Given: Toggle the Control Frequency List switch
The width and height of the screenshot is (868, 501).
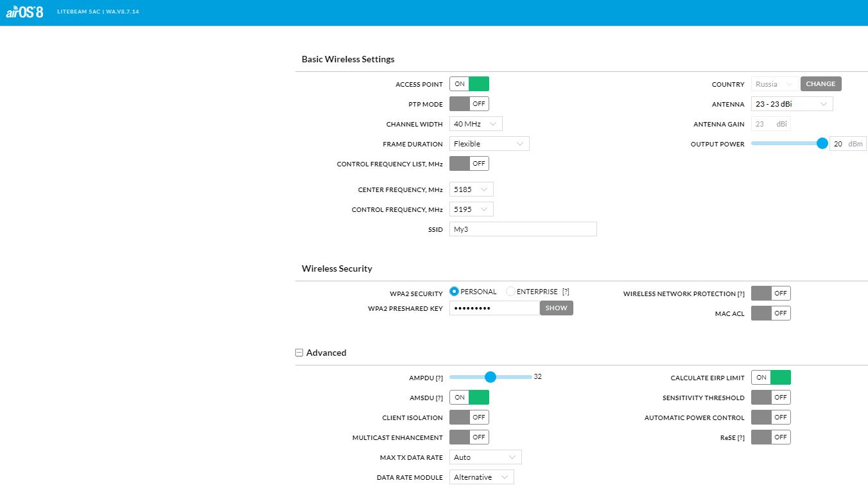Looking at the screenshot, I should [469, 164].
